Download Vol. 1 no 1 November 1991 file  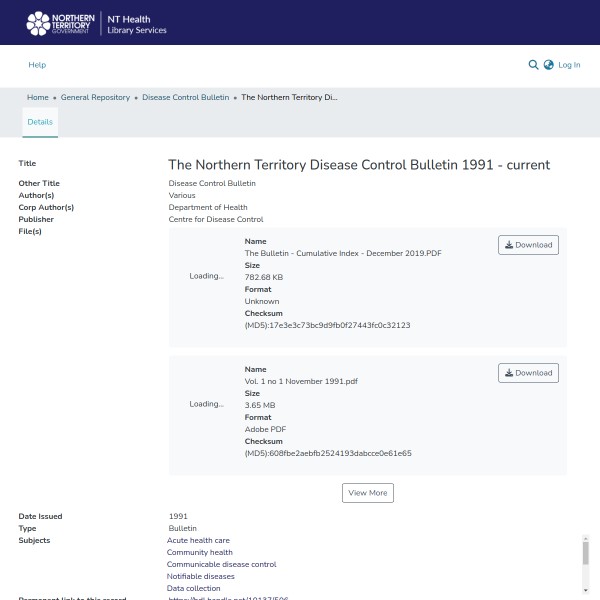(x=528, y=373)
